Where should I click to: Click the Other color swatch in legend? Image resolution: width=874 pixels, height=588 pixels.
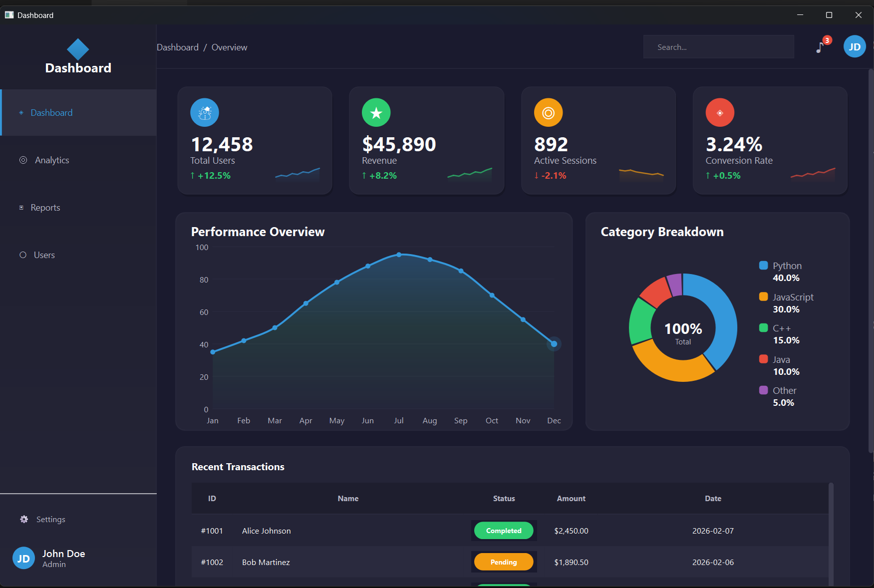[763, 390]
